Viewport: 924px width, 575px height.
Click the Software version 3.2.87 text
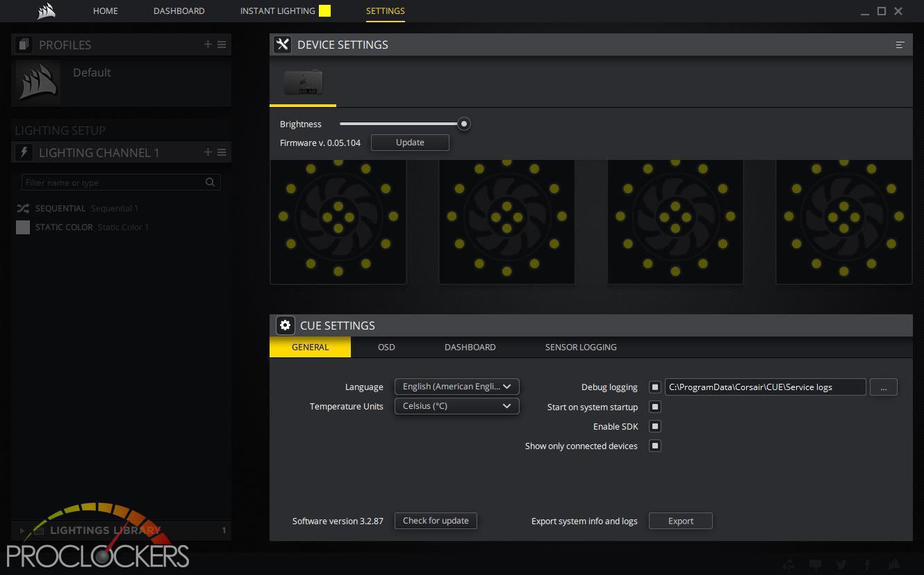pos(338,521)
